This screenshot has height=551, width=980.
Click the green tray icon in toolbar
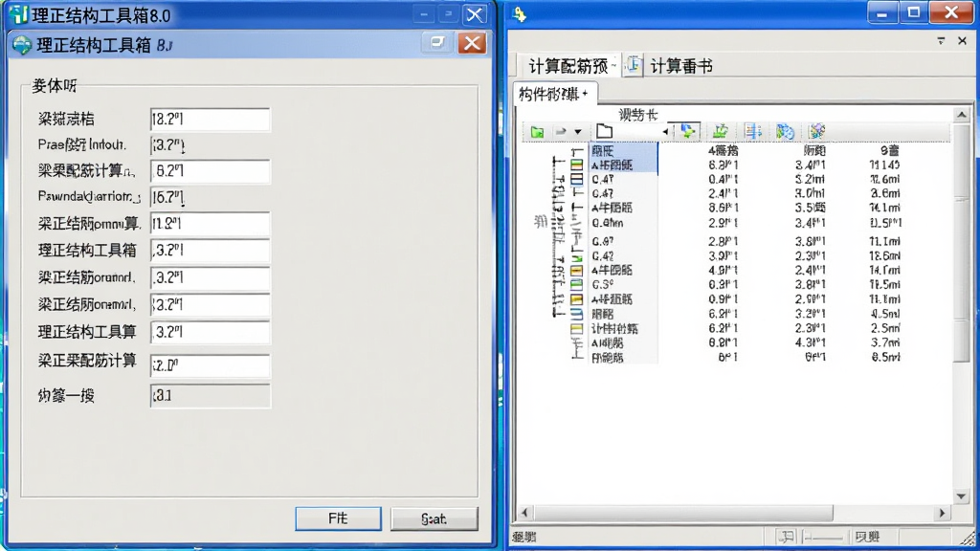click(721, 131)
